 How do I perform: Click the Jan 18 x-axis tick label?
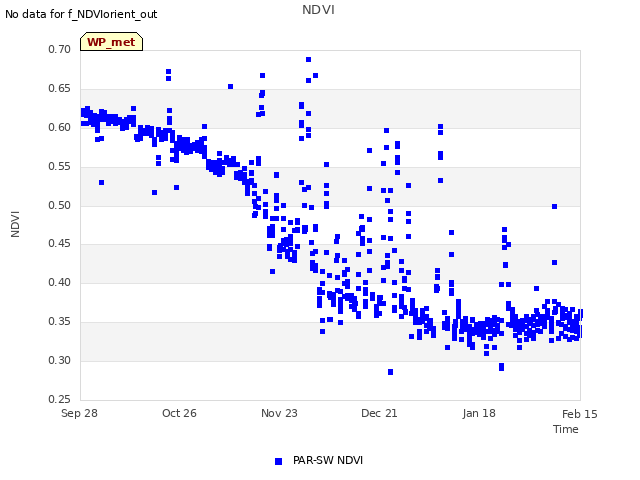pyautogui.click(x=479, y=413)
